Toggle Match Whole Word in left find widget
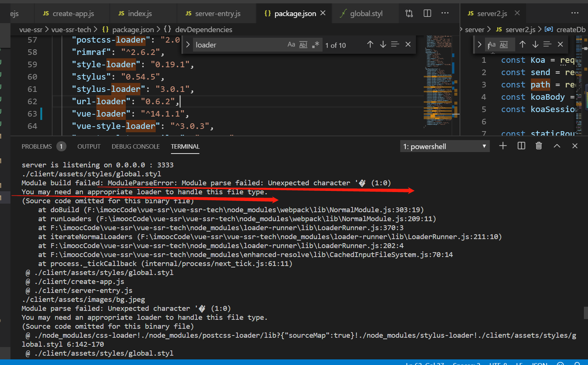This screenshot has height=365, width=588. click(x=303, y=45)
